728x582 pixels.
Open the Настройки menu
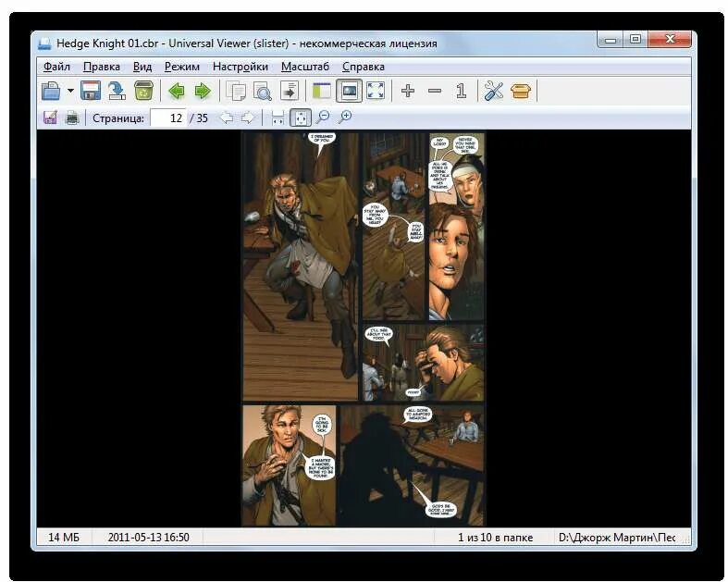[240, 67]
